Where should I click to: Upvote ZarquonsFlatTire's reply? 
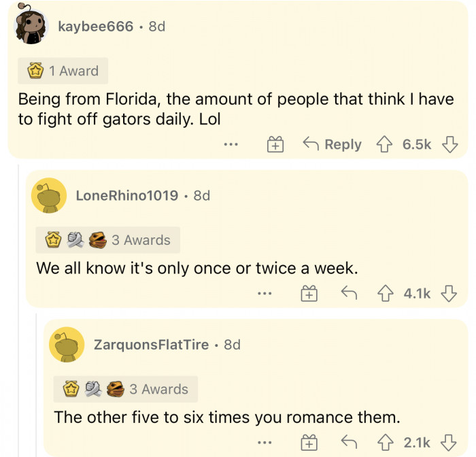coord(384,443)
